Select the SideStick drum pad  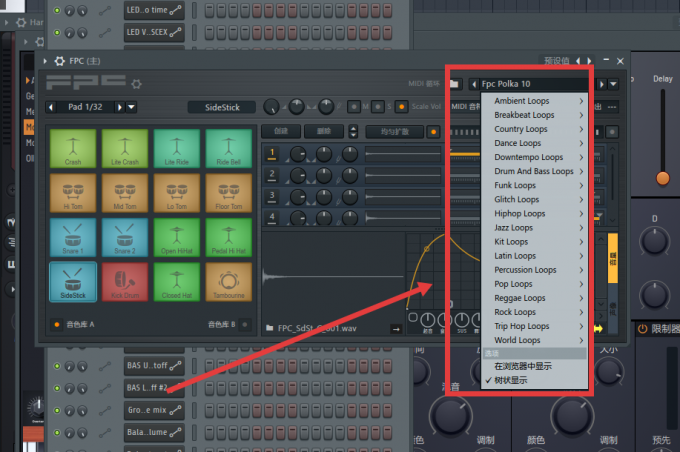(x=73, y=282)
